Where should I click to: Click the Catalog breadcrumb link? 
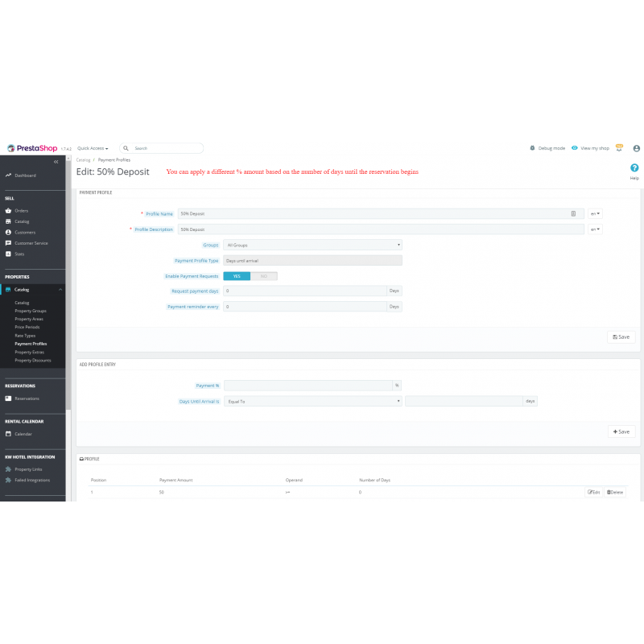pyautogui.click(x=83, y=159)
